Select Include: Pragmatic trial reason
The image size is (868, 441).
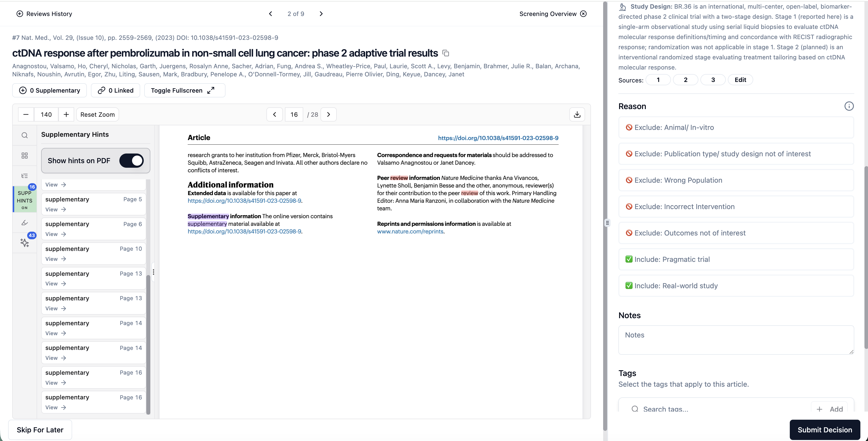736,259
